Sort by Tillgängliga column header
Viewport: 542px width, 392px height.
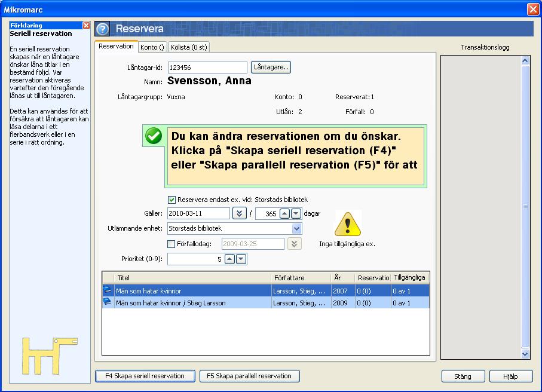(410, 278)
